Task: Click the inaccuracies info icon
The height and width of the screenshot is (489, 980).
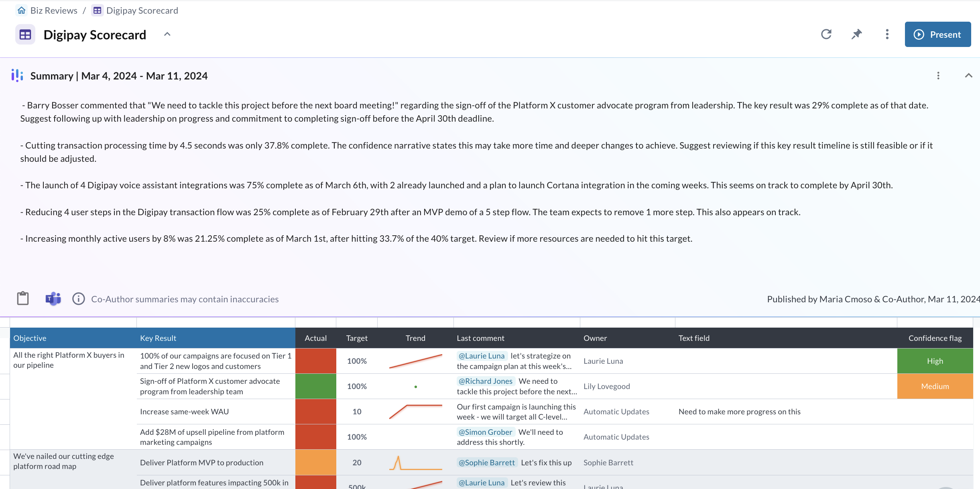Action: (79, 299)
